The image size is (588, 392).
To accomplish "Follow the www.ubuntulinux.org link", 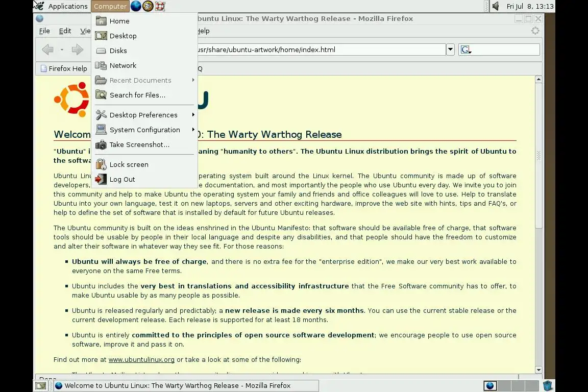I will [141, 359].
